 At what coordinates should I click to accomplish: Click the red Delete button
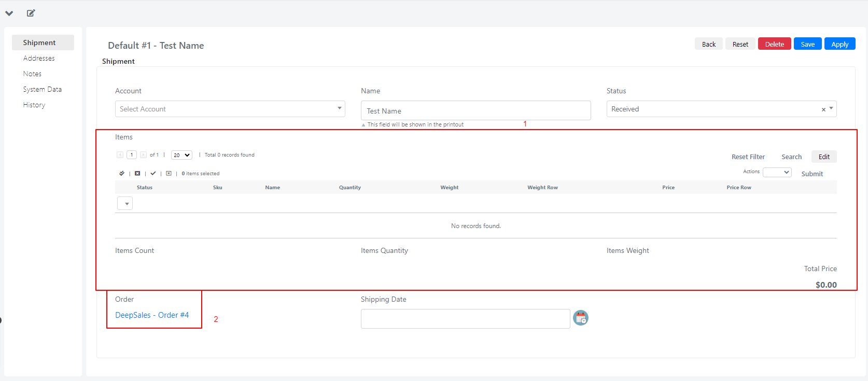775,44
